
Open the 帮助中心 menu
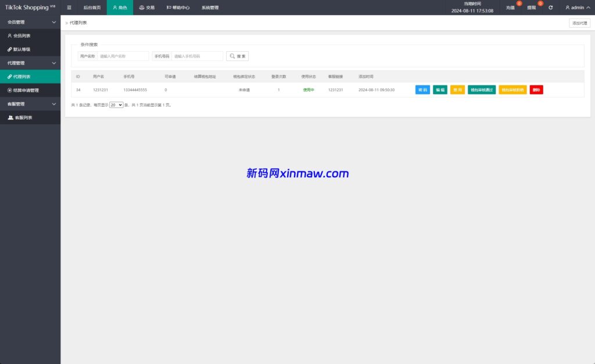tap(180, 7)
